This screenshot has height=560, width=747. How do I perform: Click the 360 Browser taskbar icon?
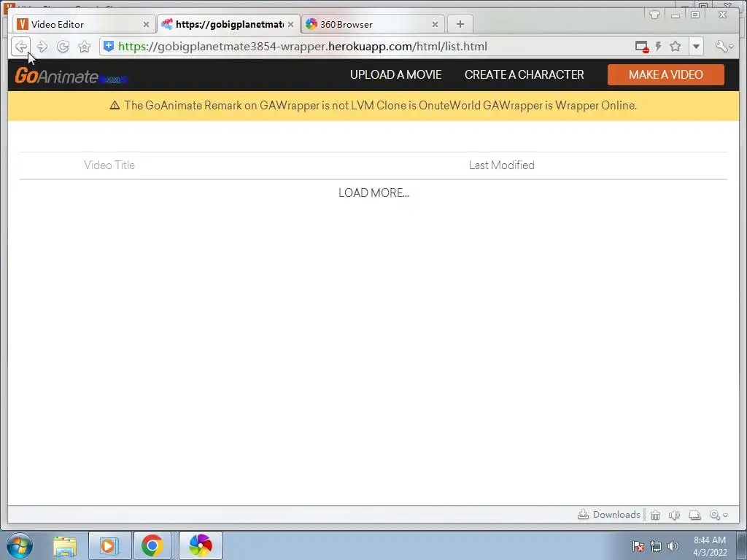click(x=201, y=546)
